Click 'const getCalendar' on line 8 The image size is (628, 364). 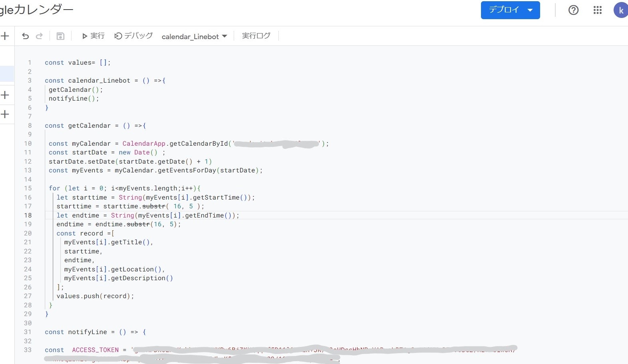(x=78, y=126)
